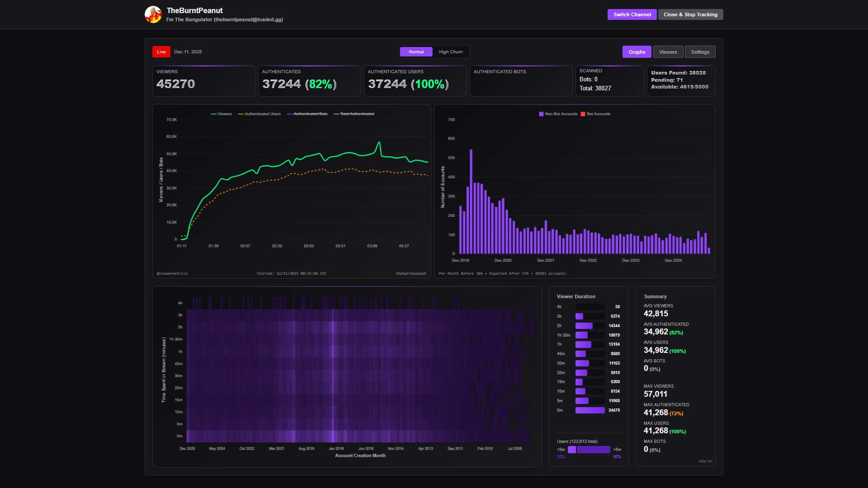868x488 pixels.
Task: Enable Total Authenticated legend series
Action: tap(354, 114)
